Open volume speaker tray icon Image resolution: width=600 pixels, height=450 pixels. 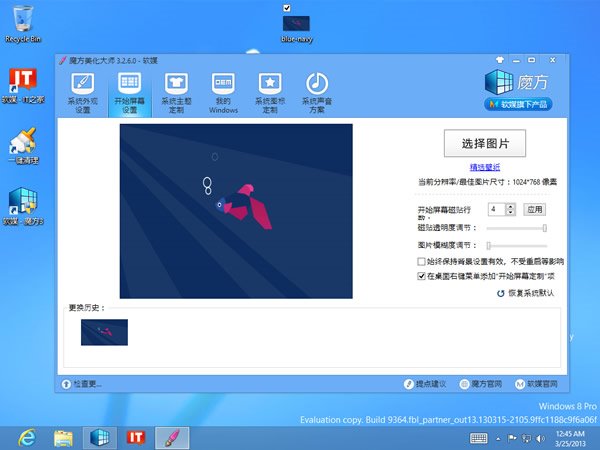[540, 439]
